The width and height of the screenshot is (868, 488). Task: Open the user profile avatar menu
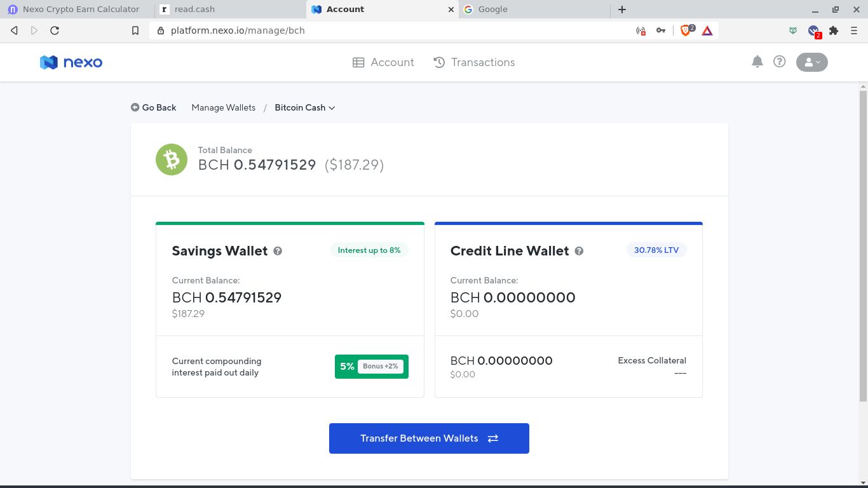812,62
